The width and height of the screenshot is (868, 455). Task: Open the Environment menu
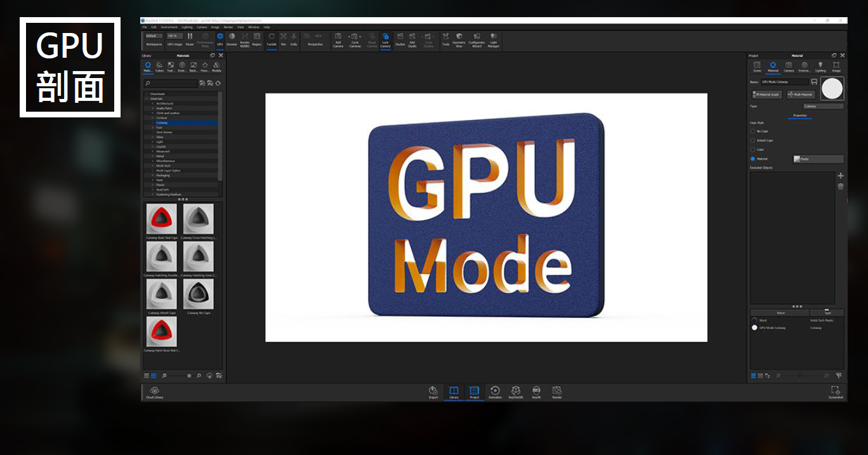click(169, 27)
